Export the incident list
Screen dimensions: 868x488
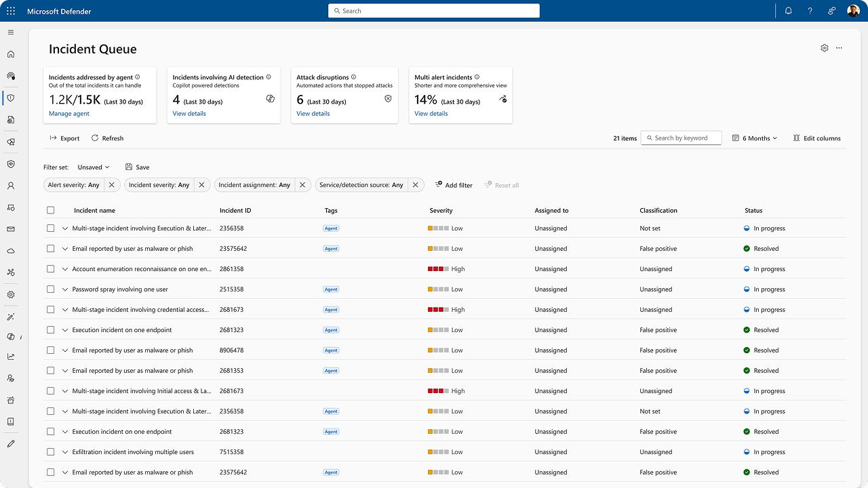pos(64,138)
